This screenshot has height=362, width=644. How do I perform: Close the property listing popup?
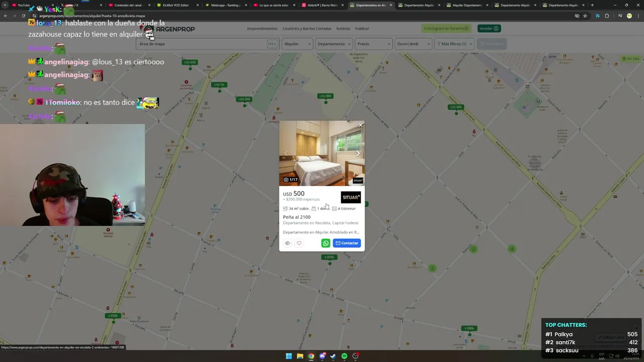coord(360,125)
